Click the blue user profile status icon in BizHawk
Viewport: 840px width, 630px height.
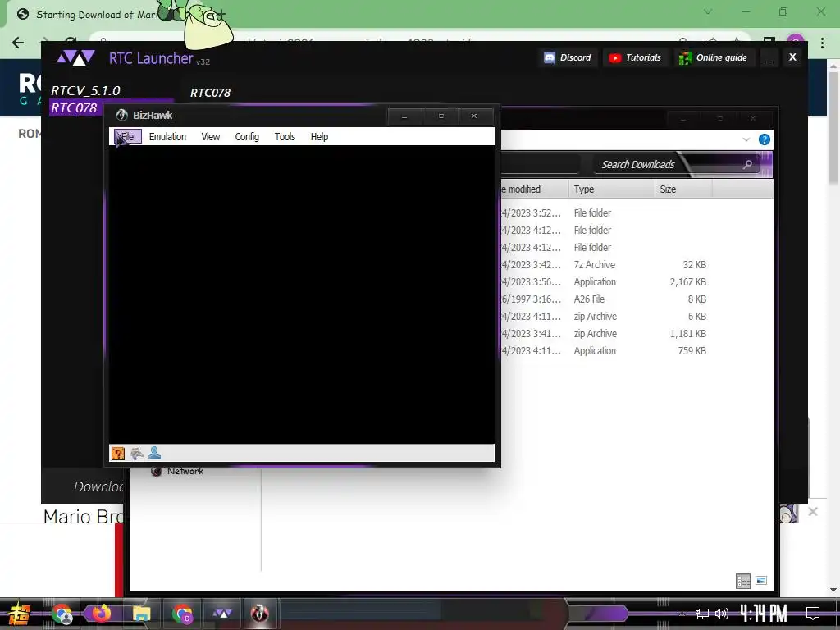(x=154, y=453)
